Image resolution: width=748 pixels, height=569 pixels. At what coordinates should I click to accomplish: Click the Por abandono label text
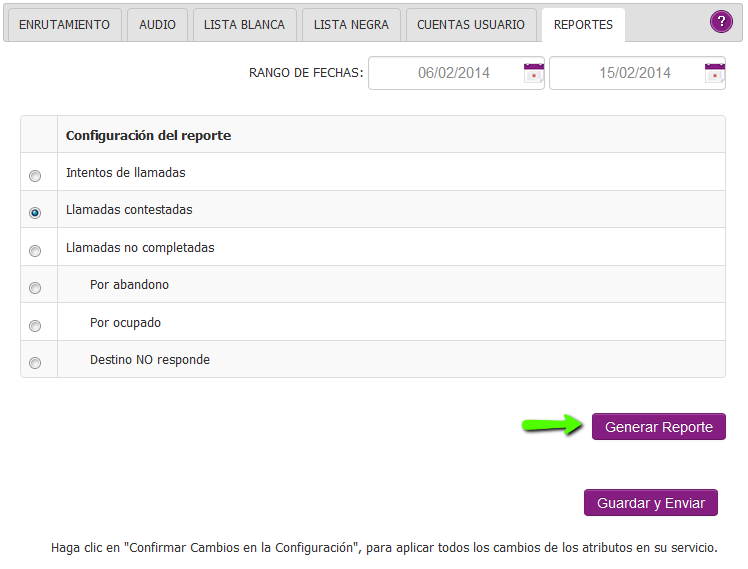tap(129, 285)
